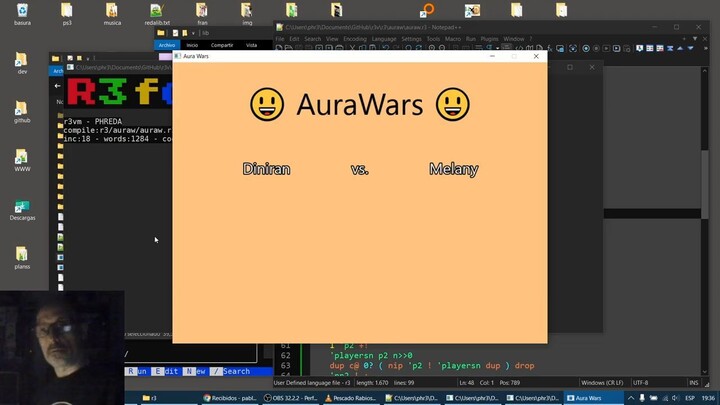Click New in the r3 console
This screenshot has width=720, height=405.
tap(194, 371)
